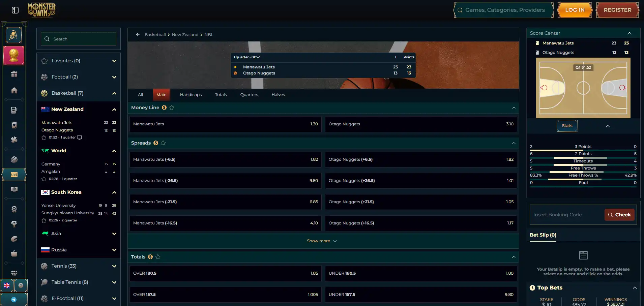Click the sidebar Search field
Screen dimensions: 644x306
(79, 39)
